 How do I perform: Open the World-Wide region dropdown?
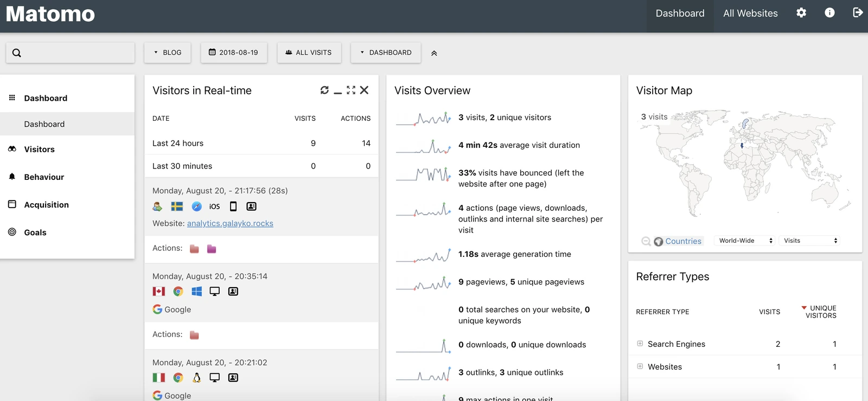(745, 241)
